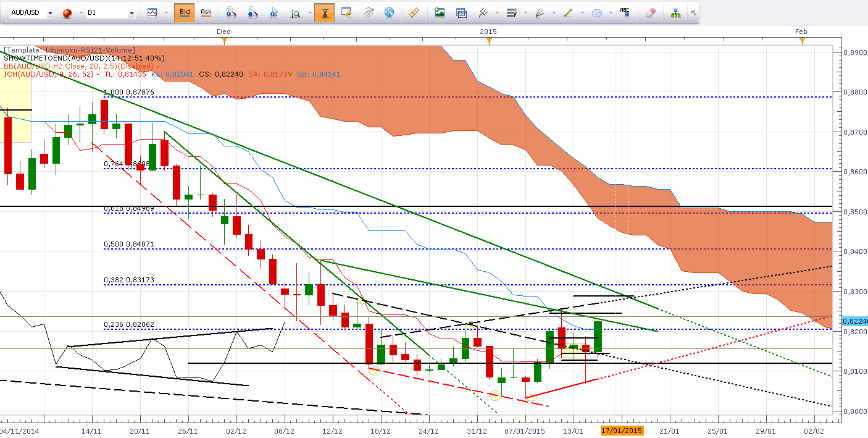
Task: Click the 02/12 date axis label
Action: (x=236, y=430)
